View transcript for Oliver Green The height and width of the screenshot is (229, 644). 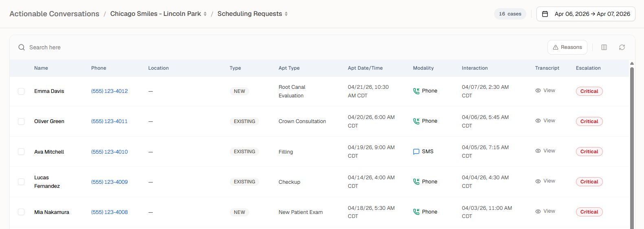click(545, 121)
